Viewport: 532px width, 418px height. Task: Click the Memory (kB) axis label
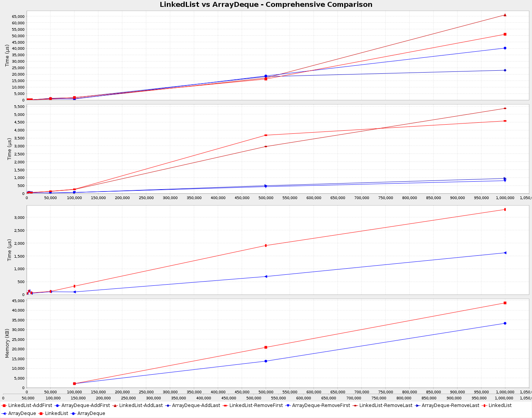pos(7,344)
